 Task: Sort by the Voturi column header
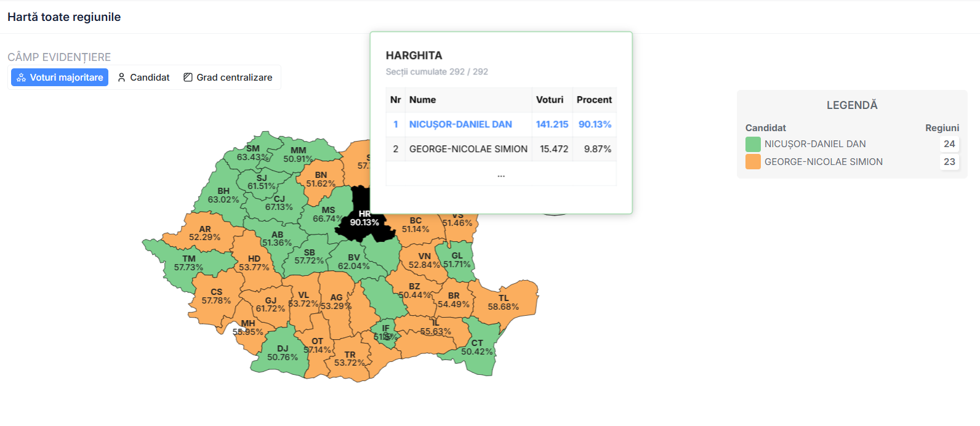tap(549, 100)
